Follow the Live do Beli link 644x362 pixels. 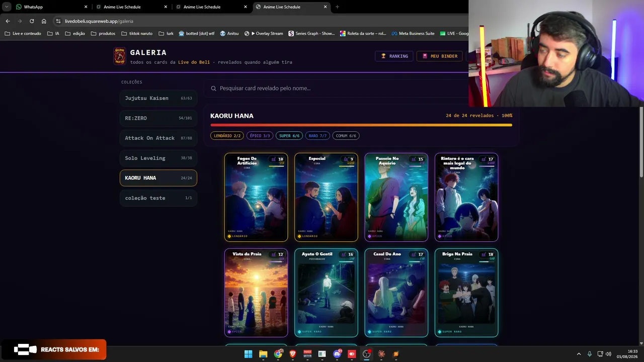pyautogui.click(x=194, y=62)
